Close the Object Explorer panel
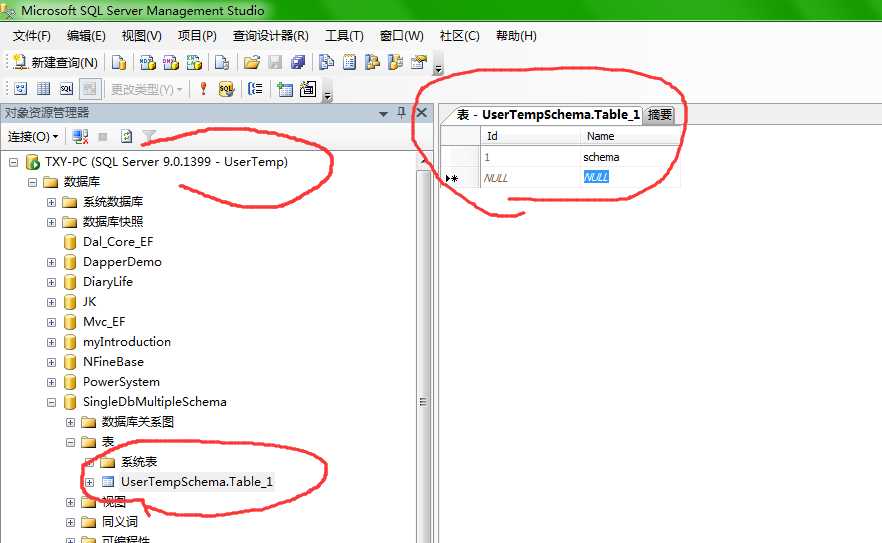 click(x=421, y=113)
